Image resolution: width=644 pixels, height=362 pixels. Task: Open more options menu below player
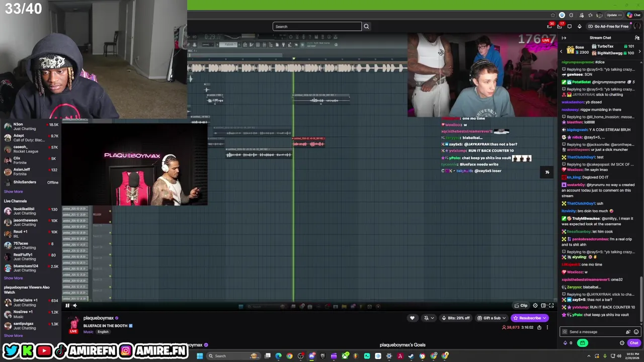(547, 327)
